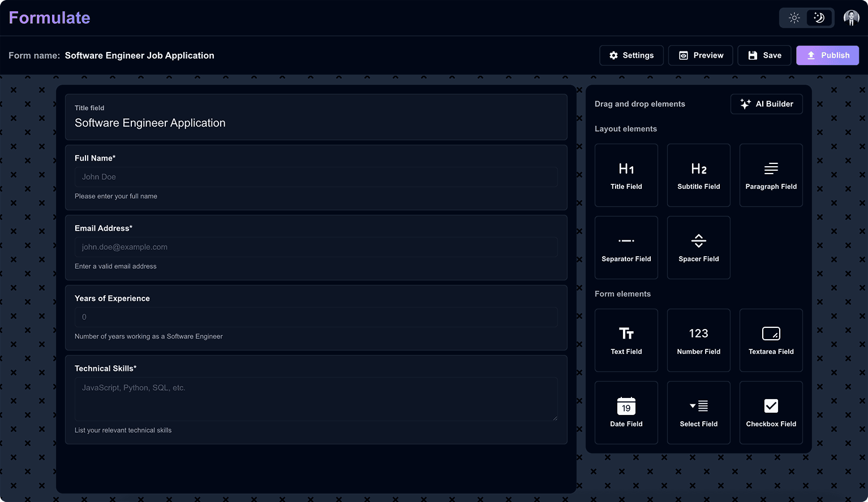Select the Select Field dropdown element
The image size is (868, 502).
pyautogui.click(x=698, y=412)
